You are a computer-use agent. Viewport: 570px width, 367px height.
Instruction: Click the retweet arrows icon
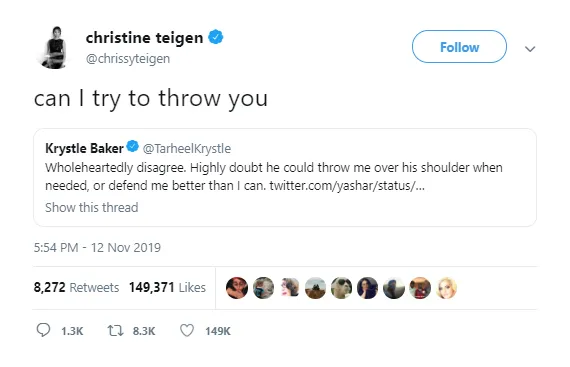pyautogui.click(x=116, y=331)
